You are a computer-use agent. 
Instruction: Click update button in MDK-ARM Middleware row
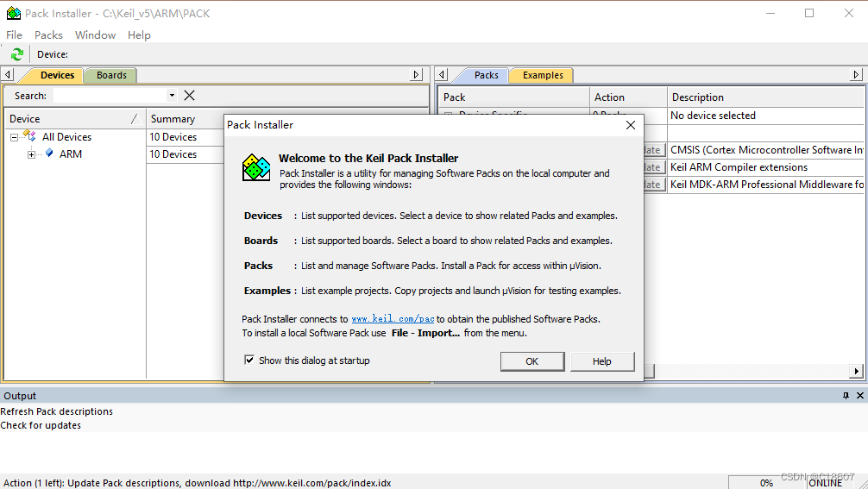(654, 185)
